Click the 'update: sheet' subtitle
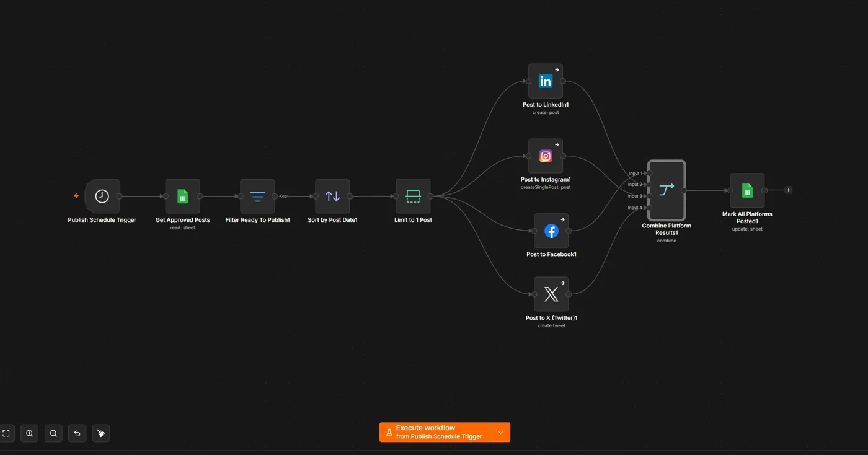Screen dimensions: 868x455 pos(747,229)
